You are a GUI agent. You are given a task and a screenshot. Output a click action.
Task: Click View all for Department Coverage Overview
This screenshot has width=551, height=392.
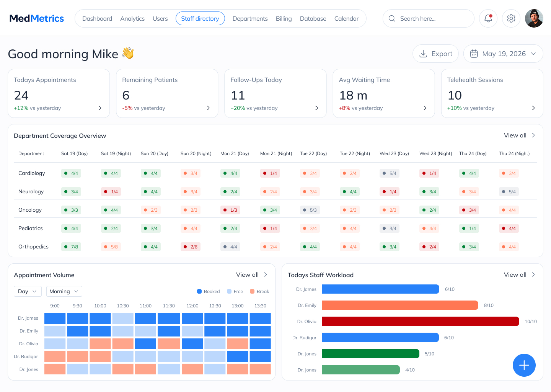(515, 135)
